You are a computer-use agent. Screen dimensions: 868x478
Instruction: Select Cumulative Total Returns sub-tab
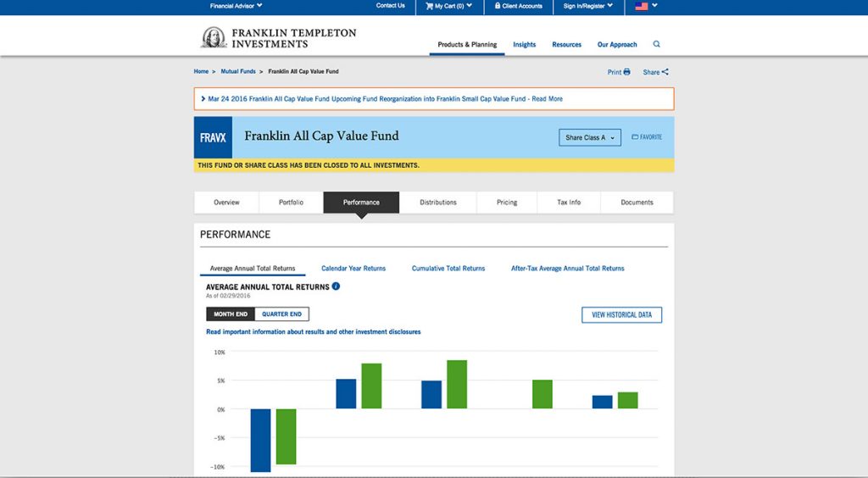pos(448,269)
